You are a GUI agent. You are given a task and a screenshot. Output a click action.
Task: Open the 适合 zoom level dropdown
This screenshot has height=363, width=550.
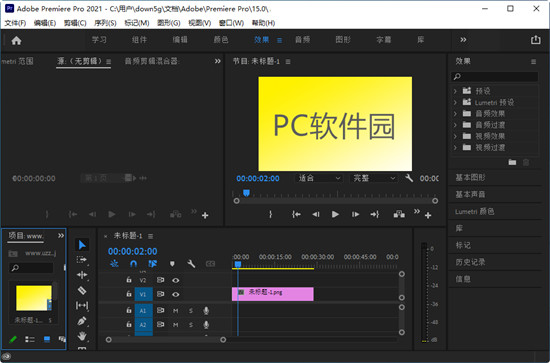point(319,178)
